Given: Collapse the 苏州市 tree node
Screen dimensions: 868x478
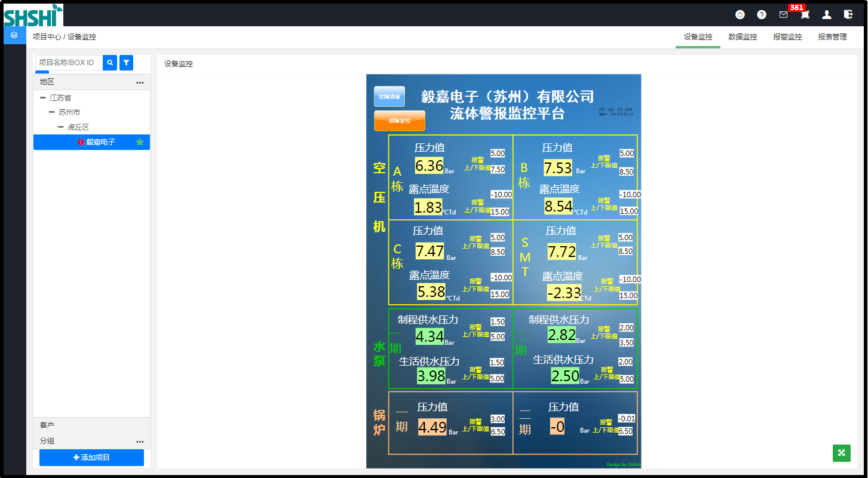Looking at the screenshot, I should tap(52, 112).
